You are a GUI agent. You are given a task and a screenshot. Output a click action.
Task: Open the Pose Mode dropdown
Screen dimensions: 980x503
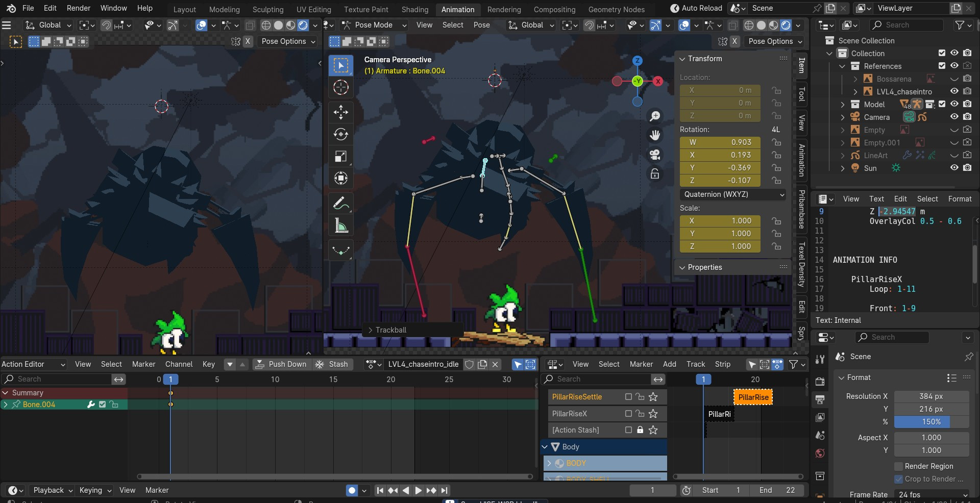[374, 25]
